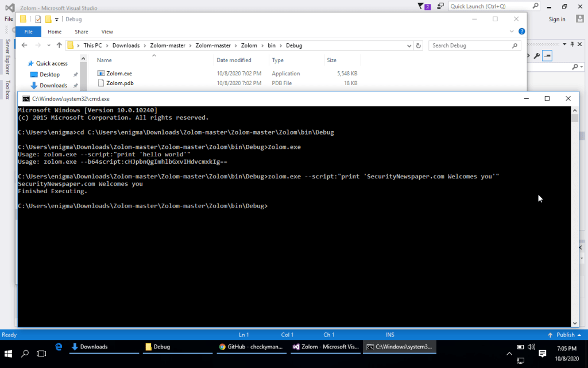Toggle the highlighted Visual Studio panel toolbar button

547,56
